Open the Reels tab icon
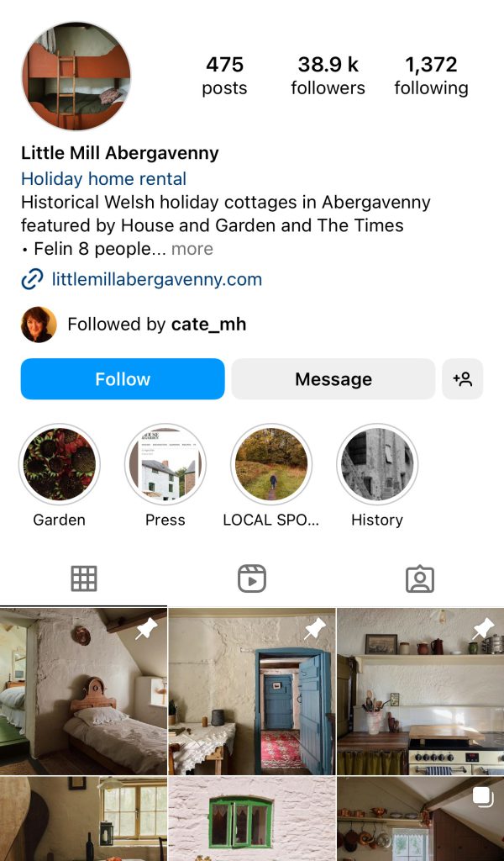 click(252, 578)
